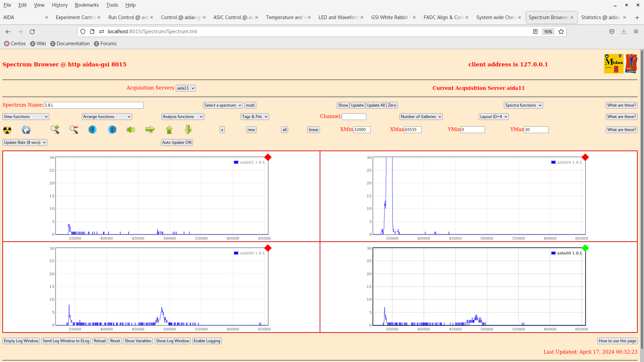Click the zoom out magnifier icon
The width and height of the screenshot is (644, 362).
(x=74, y=130)
